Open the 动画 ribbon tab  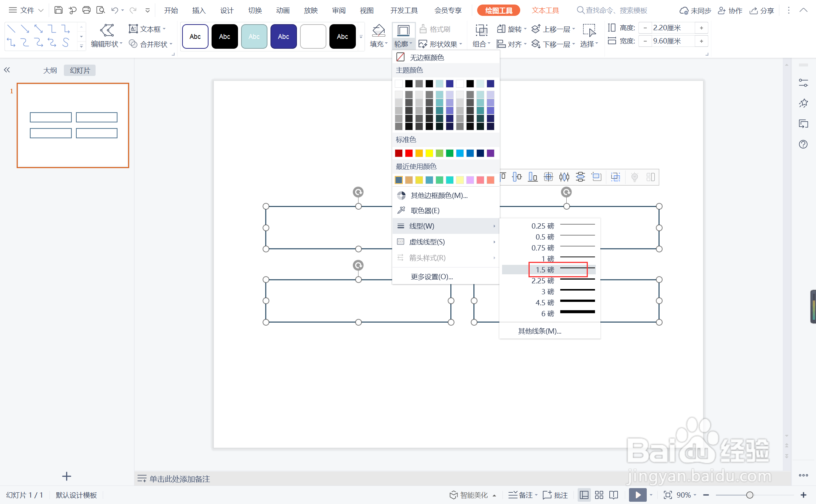coord(283,11)
